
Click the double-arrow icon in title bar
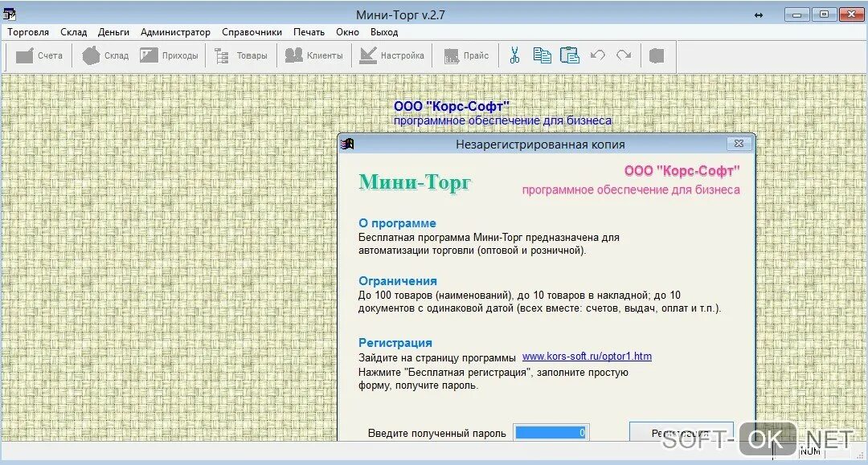tap(759, 15)
